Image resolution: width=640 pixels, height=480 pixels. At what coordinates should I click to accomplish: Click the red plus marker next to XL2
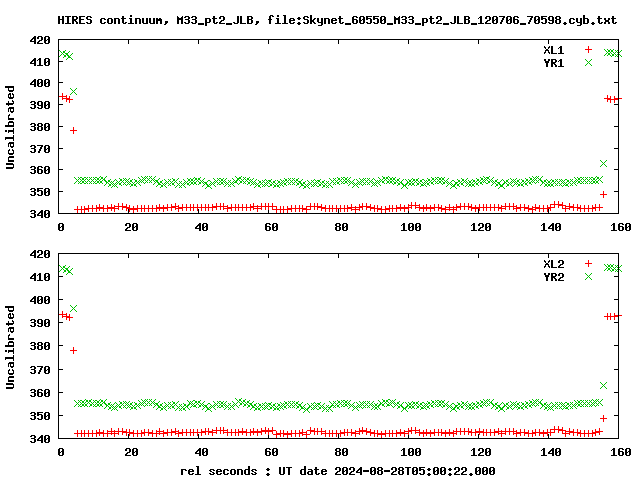(588, 263)
